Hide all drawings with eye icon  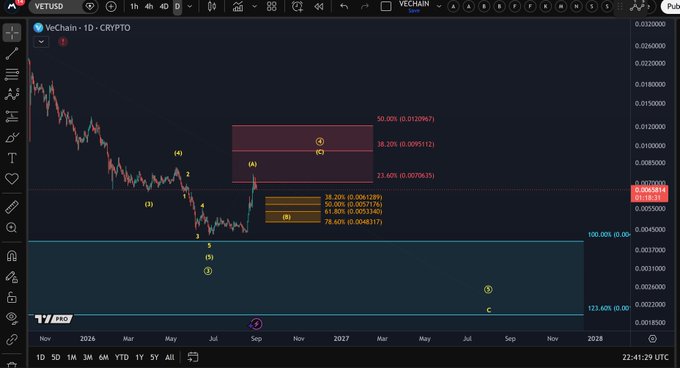tap(12, 318)
